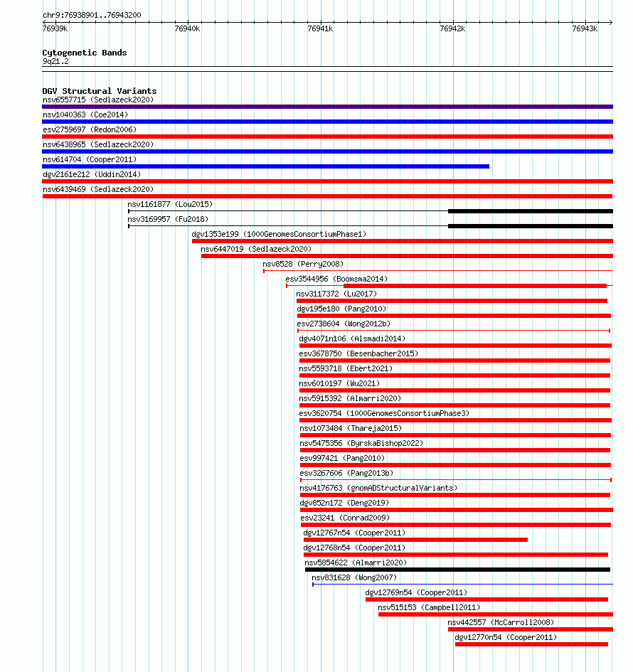
Task: Click the Cytogenetic Bands track title
Action: coord(85,53)
